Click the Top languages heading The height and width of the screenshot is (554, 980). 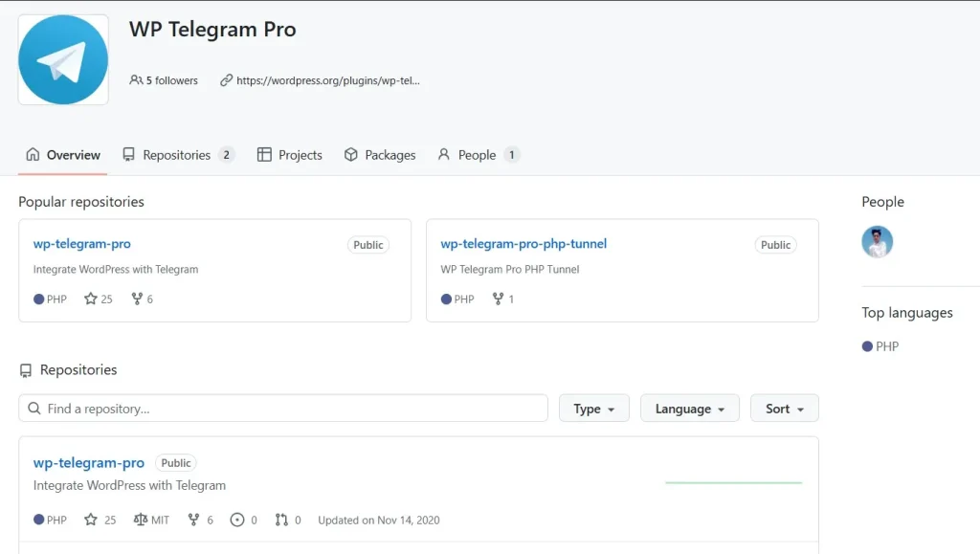pos(907,313)
